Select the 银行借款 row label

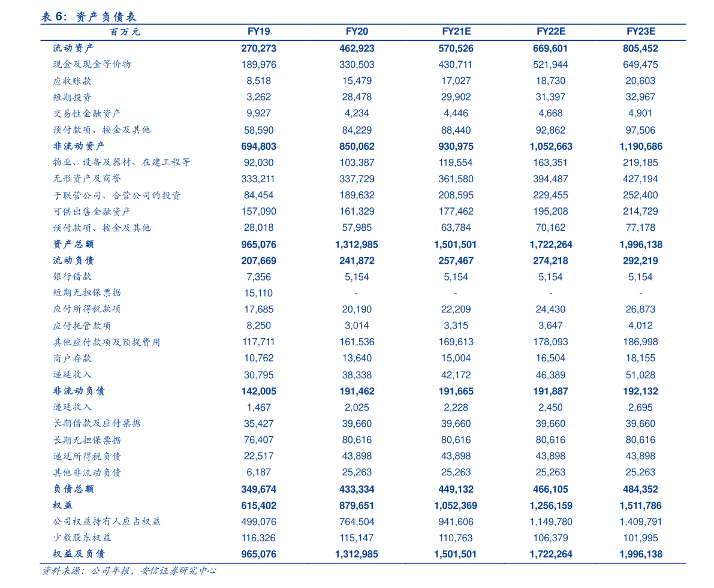pyautogui.click(x=73, y=277)
